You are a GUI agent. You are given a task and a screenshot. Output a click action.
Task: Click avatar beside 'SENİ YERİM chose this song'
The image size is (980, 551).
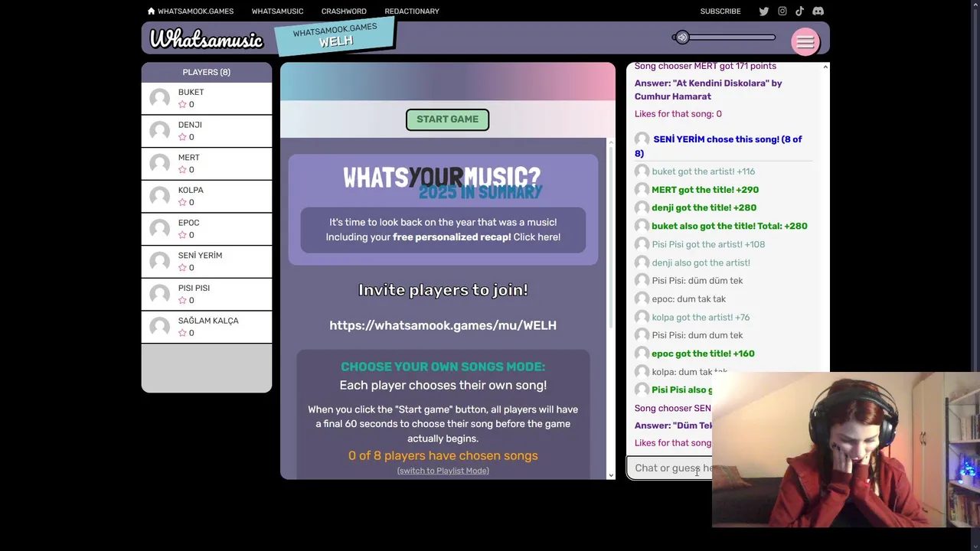point(642,139)
